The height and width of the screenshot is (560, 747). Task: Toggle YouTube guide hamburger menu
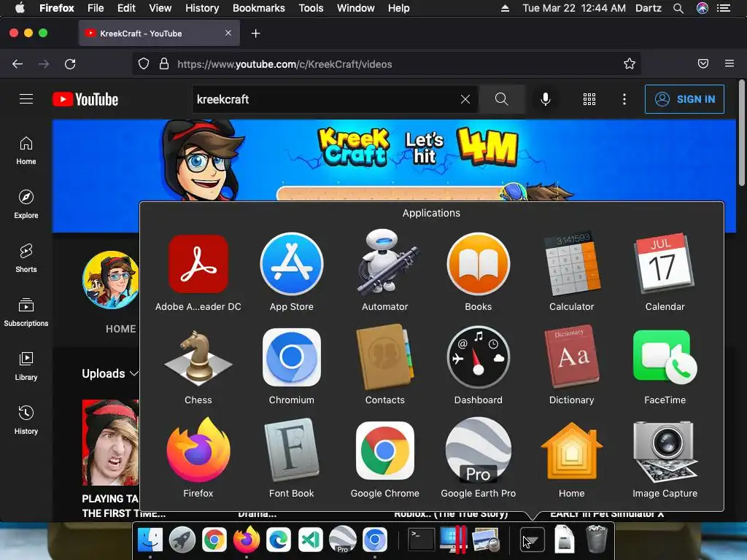click(26, 99)
